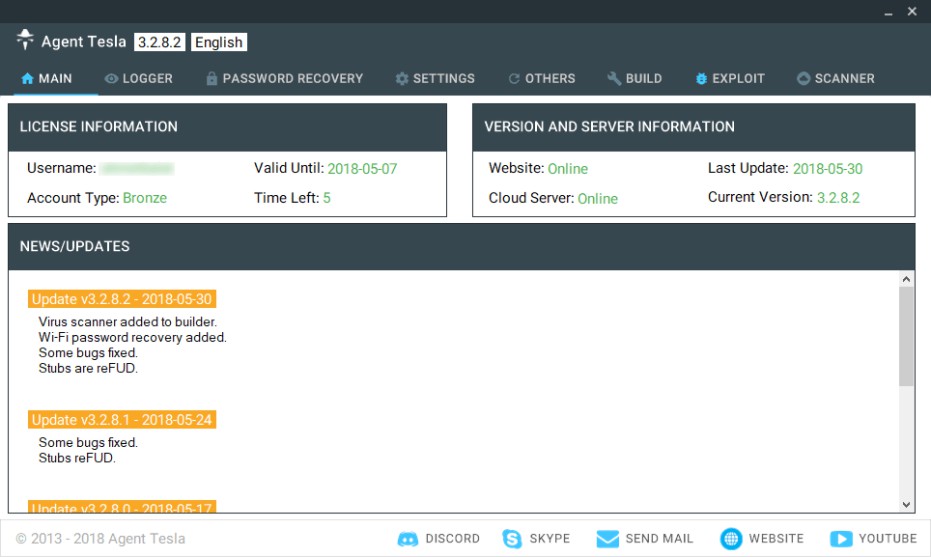Image resolution: width=931 pixels, height=557 pixels.
Task: Open the Discord icon in footer
Action: [x=407, y=539]
